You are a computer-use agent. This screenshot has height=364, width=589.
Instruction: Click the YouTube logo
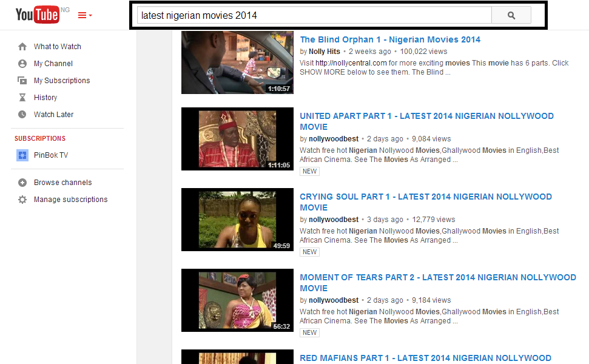(x=38, y=15)
